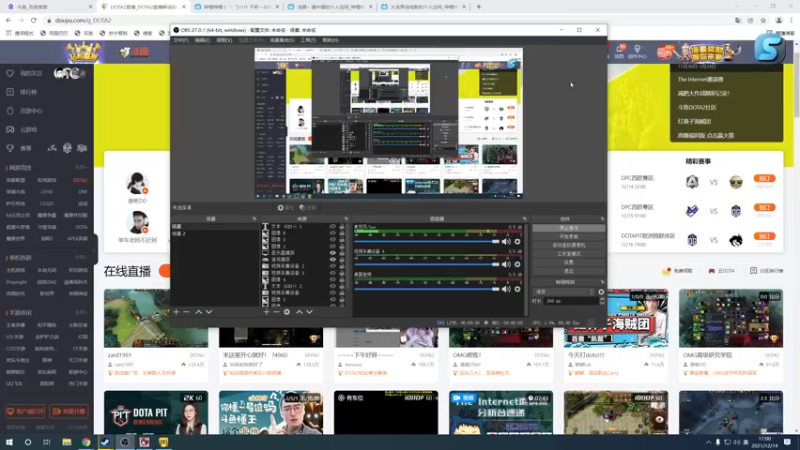800x450 pixels.
Task: Open cloud gaming gamepad icon in Douyu sidebar
Action: pos(10,130)
